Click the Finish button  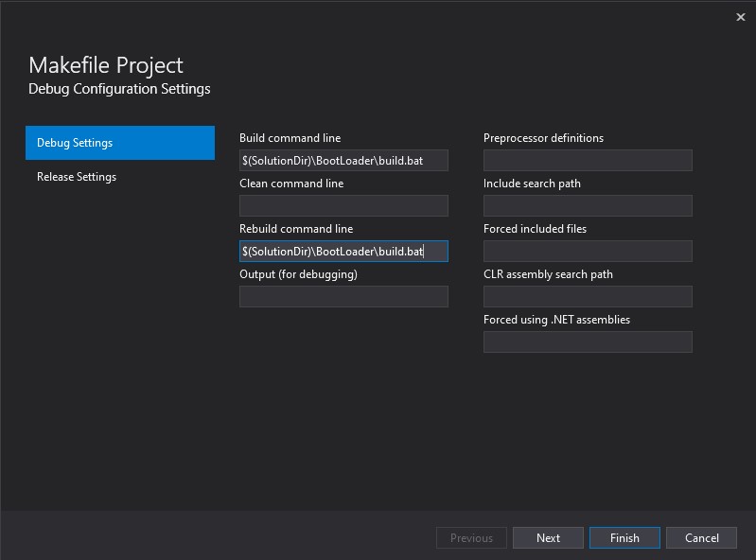click(x=624, y=538)
